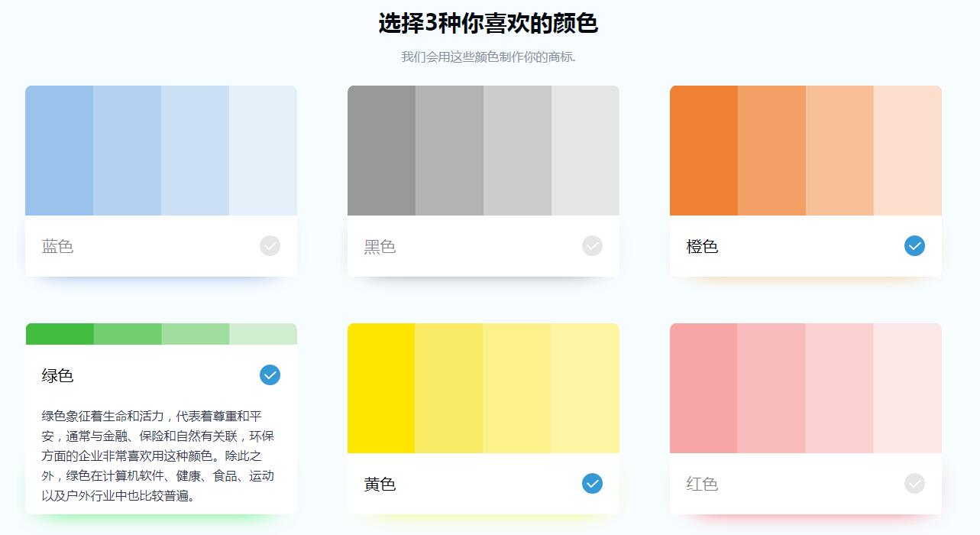
Task: Click the darkest orange swatch
Action: [x=704, y=151]
